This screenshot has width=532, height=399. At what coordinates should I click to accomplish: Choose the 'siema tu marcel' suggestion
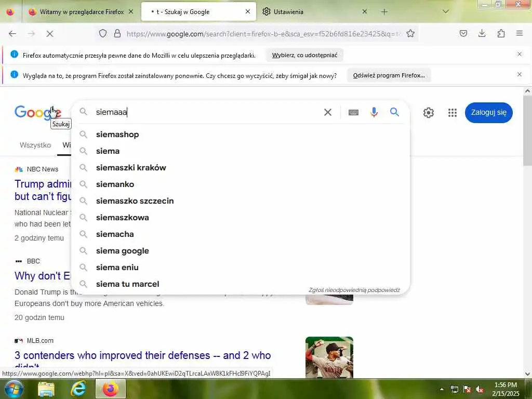pyautogui.click(x=241, y=284)
